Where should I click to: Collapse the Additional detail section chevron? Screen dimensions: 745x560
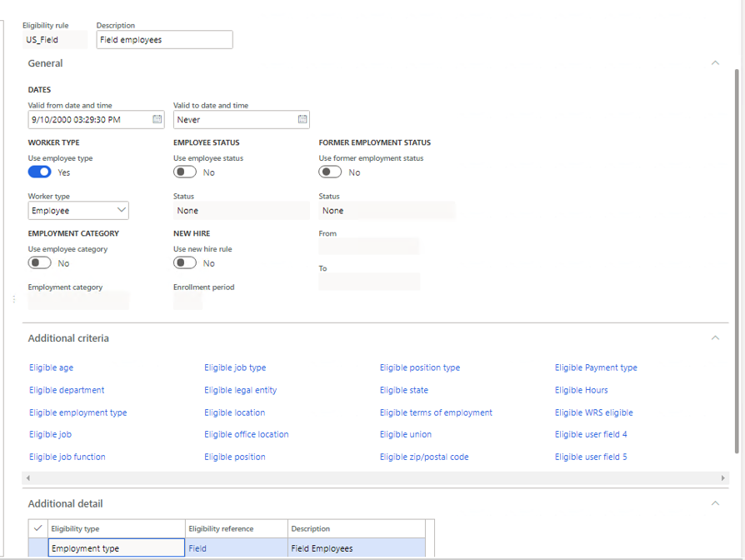click(x=715, y=503)
